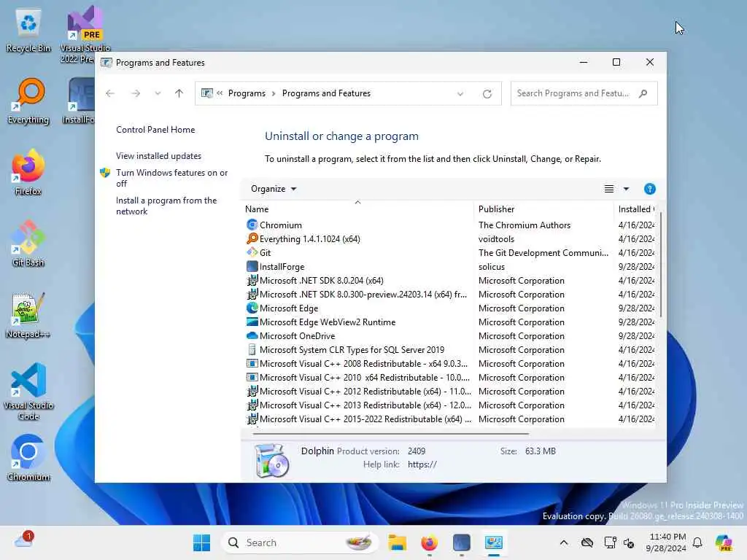This screenshot has height=560, width=747.
Task: Click the taskbar clock and date
Action: tap(667, 542)
